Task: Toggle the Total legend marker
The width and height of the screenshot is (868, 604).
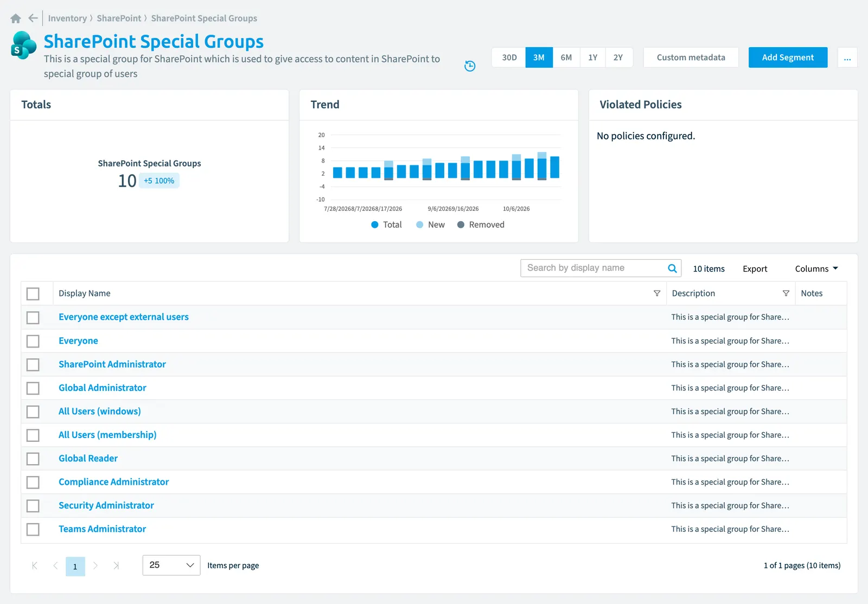Action: (x=375, y=224)
